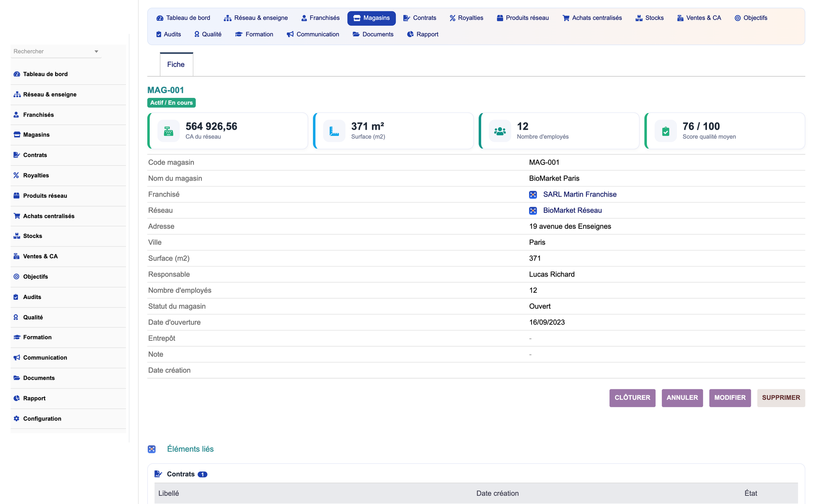Click the Rechercher search field
This screenshot has width=814, height=504.
coord(56,51)
